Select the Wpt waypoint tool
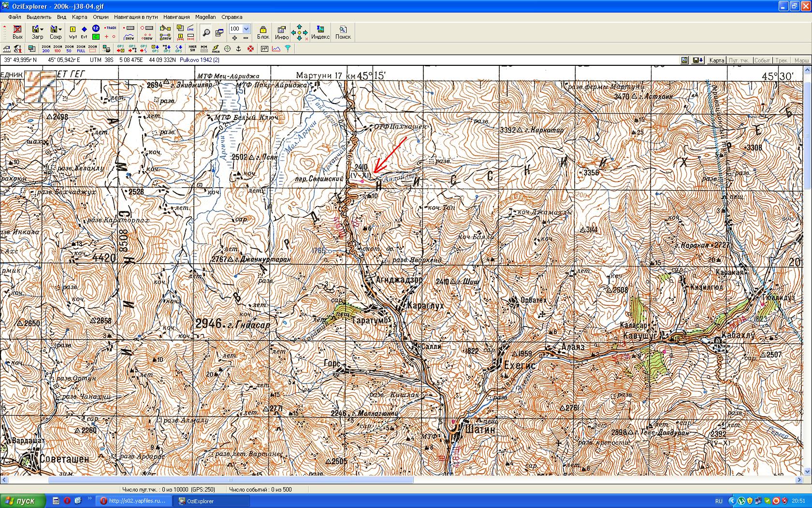Viewport: 812px width, 508px height. coord(72,32)
